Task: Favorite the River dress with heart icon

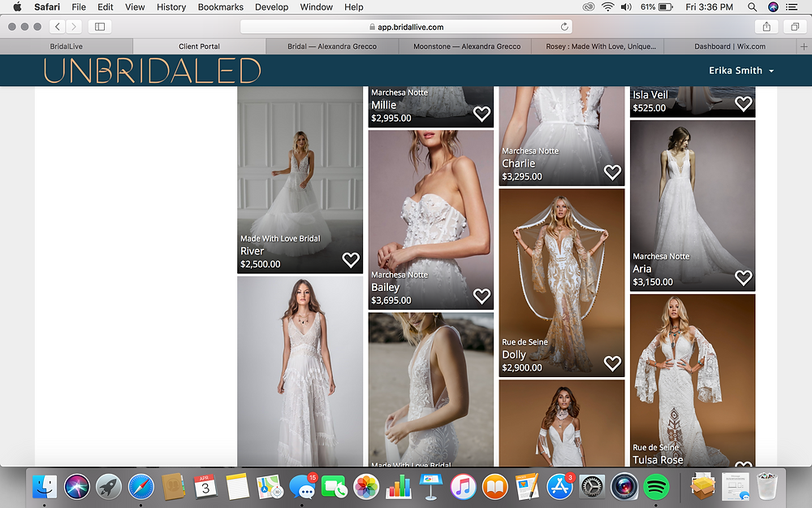Action: [x=351, y=260]
